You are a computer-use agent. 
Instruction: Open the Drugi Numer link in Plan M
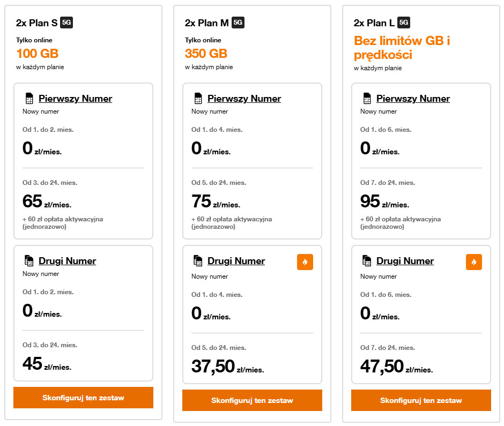point(236,261)
